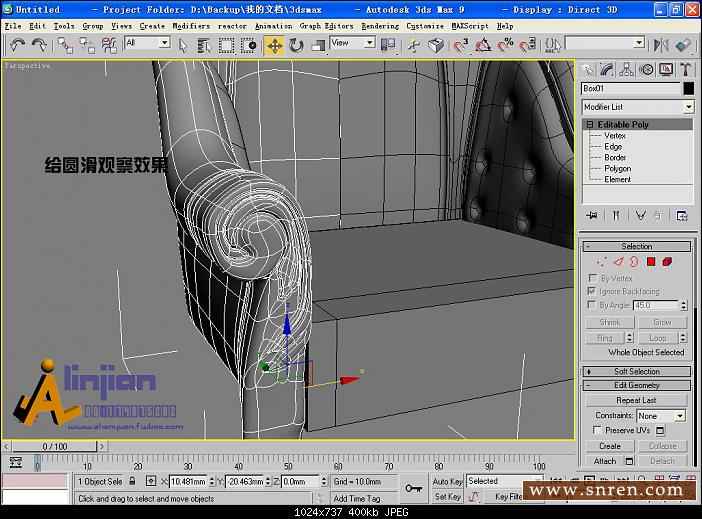Toggle the selection lock padlock icon

pyautogui.click(x=132, y=481)
